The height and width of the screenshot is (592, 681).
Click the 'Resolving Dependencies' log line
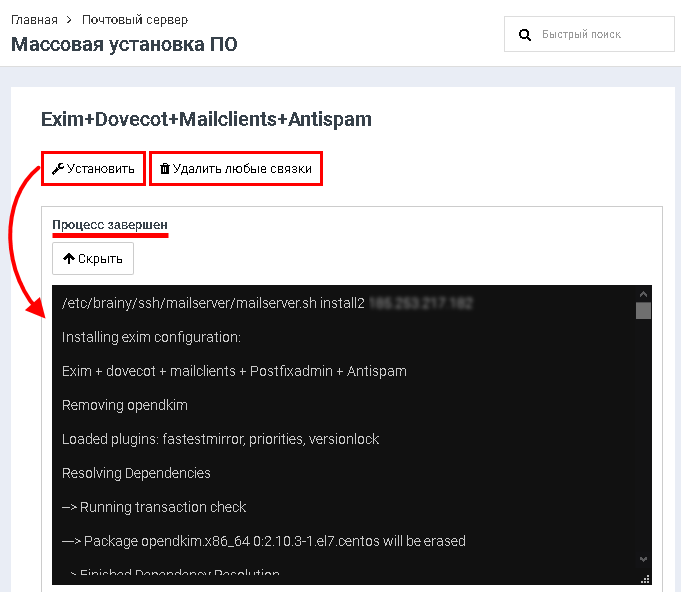pos(136,473)
